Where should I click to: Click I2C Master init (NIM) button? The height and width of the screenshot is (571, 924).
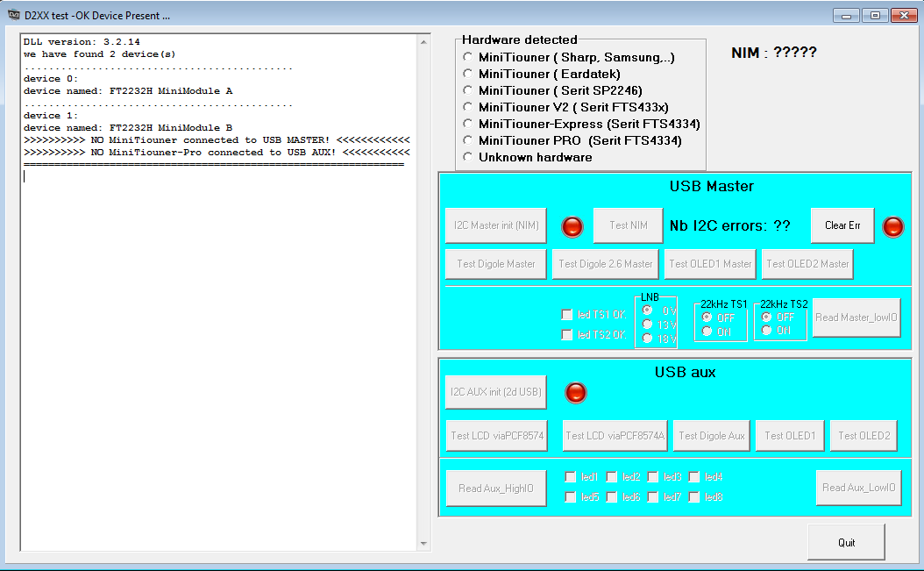(x=495, y=225)
